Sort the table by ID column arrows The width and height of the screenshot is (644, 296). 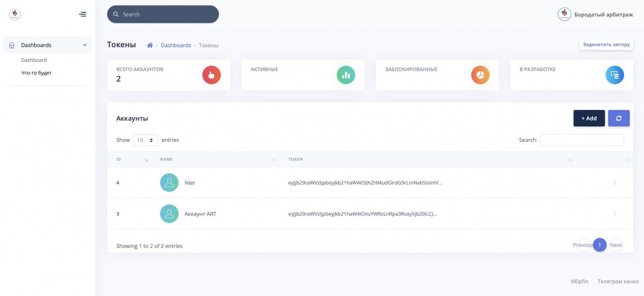click(x=146, y=160)
